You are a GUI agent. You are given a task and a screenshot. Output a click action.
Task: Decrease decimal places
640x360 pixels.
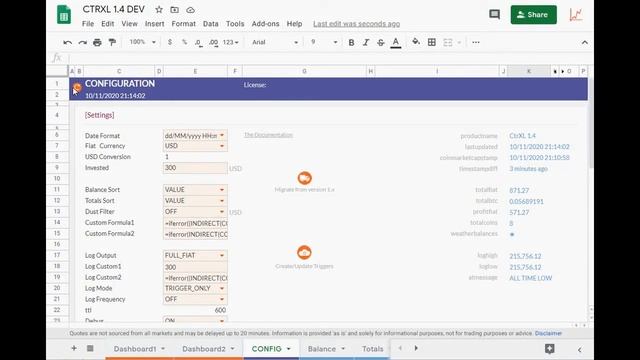[x=199, y=42]
